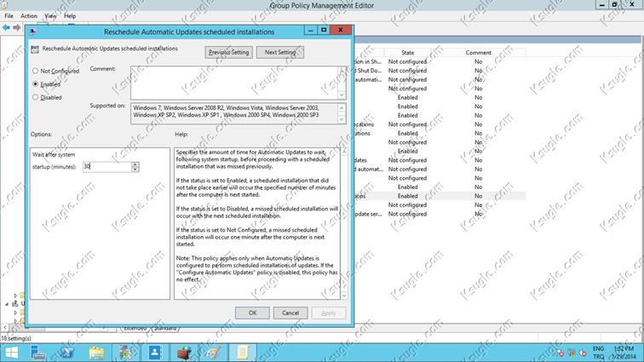Open the File menu
This screenshot has width=644, height=362.
[x=9, y=15]
